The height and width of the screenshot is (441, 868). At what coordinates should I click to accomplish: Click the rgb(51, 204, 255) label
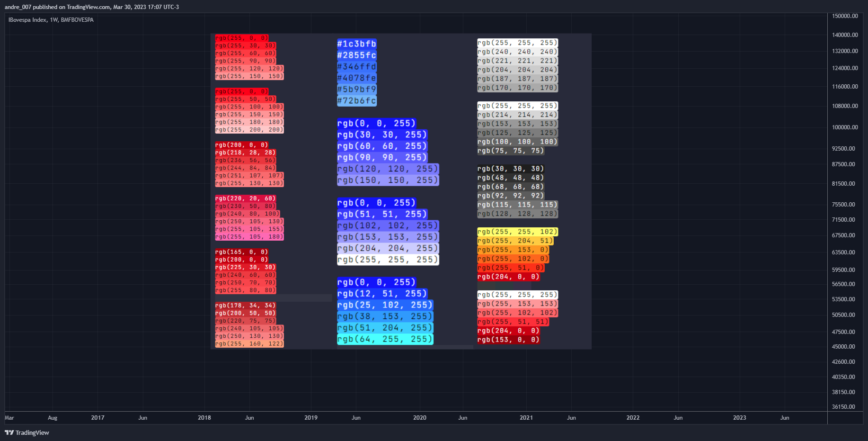(x=385, y=328)
